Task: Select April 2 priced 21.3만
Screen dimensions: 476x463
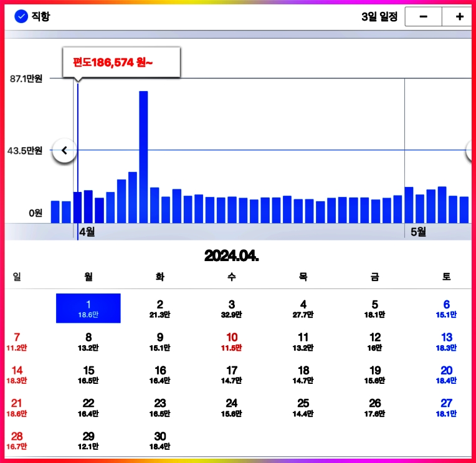Action: 160,308
